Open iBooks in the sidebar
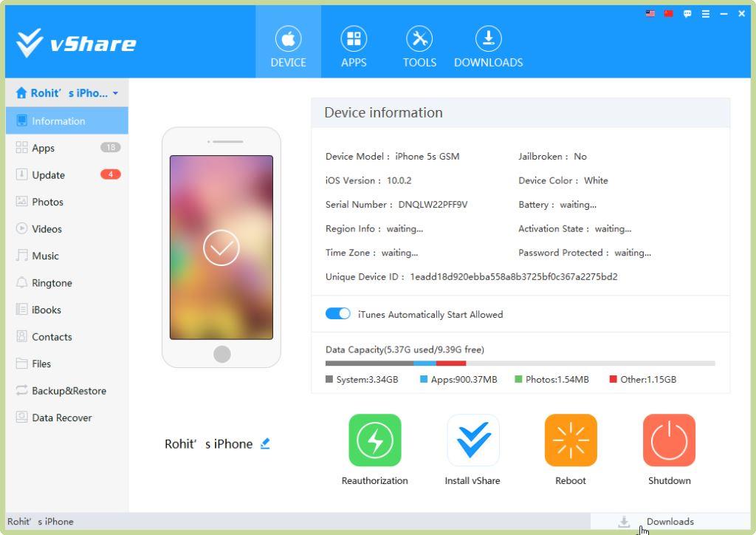This screenshot has height=535, width=756. (67, 310)
